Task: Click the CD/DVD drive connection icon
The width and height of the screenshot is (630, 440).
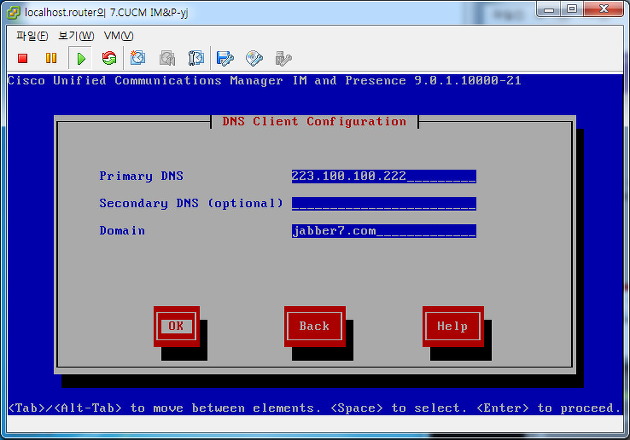Action: pos(254,58)
